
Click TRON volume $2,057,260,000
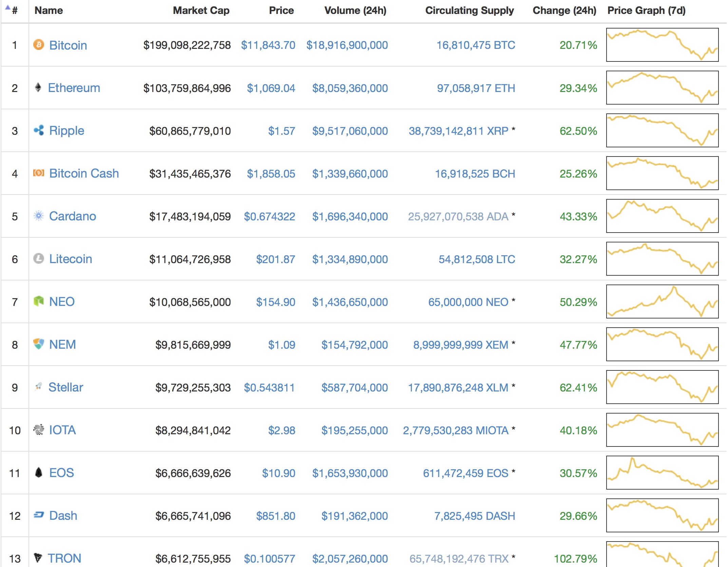[350, 559]
